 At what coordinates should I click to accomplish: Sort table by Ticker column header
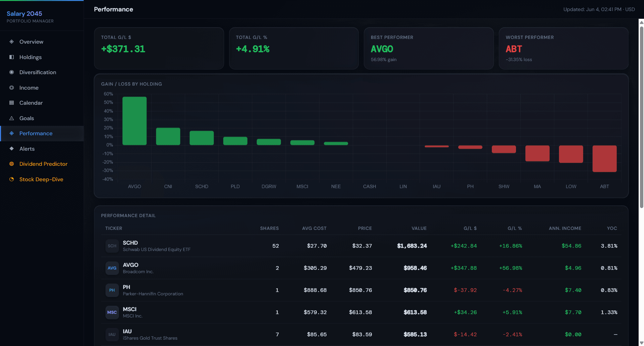(x=114, y=228)
